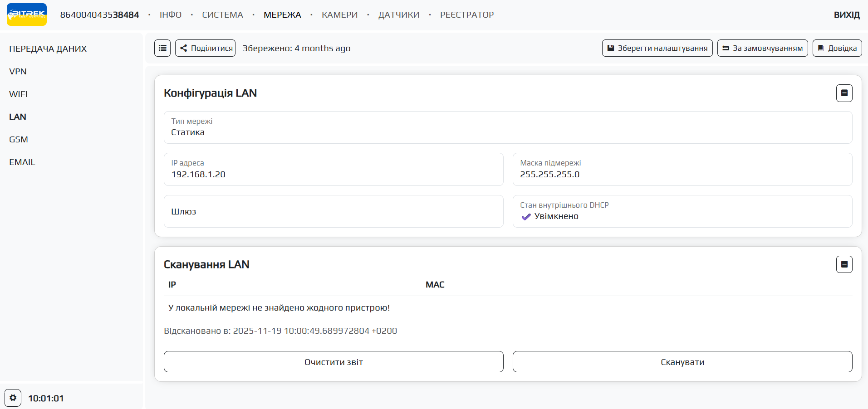Open the Тип мережі dropdown
Image resolution: width=868 pixels, height=409 pixels.
pyautogui.click(x=507, y=127)
